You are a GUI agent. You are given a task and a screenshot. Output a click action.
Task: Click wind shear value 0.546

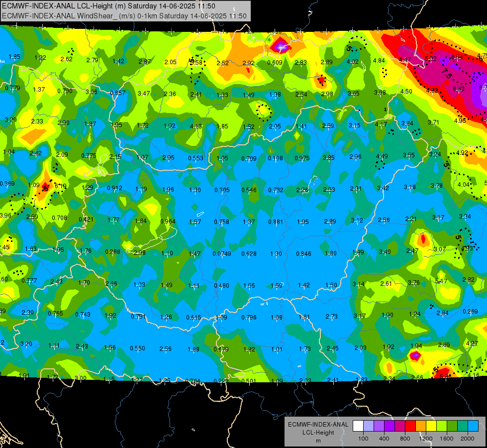pos(249,190)
